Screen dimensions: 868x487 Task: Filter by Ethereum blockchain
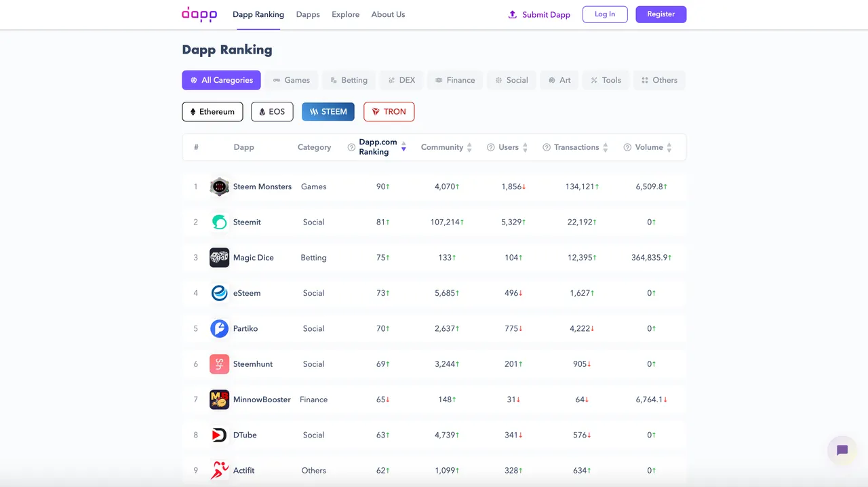212,112
